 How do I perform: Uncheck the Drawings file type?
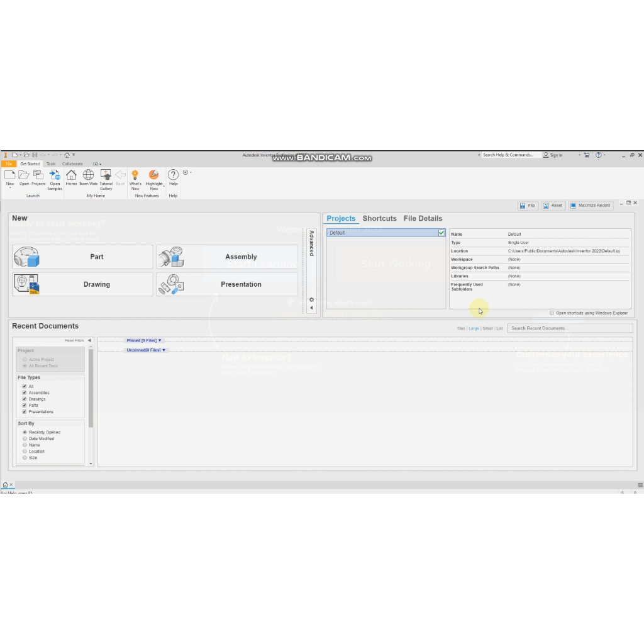click(25, 399)
